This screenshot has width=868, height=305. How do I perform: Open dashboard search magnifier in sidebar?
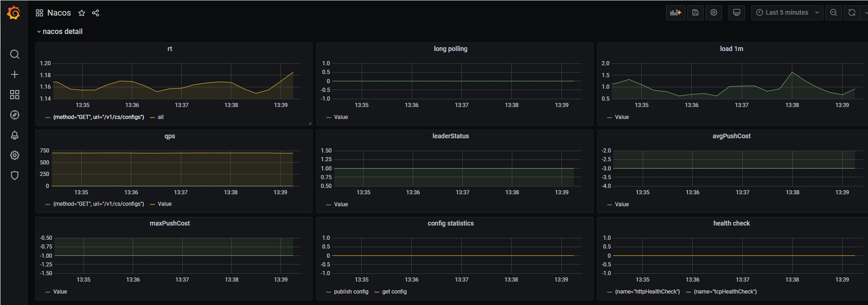point(15,54)
